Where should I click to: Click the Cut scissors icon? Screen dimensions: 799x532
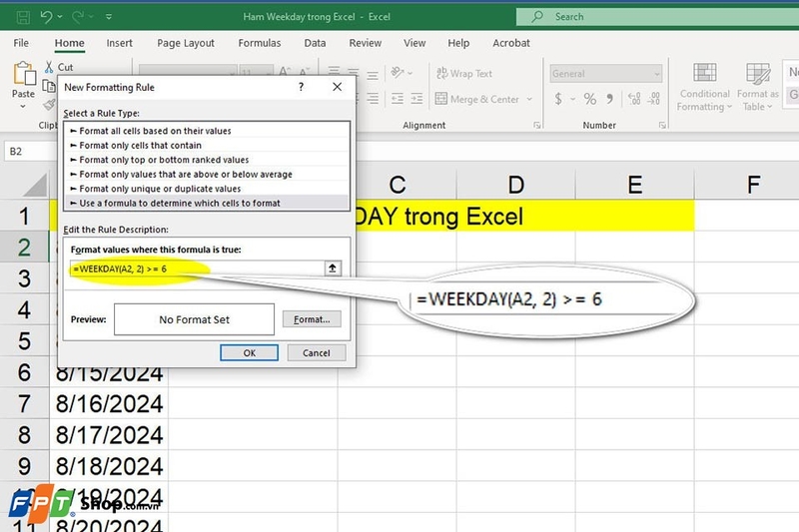[x=49, y=67]
